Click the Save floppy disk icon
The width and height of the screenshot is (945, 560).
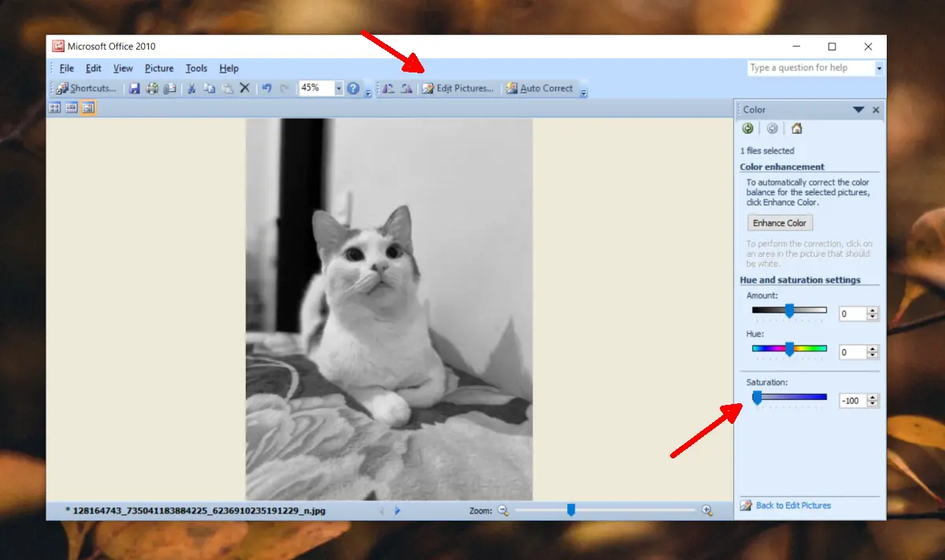coord(135,88)
